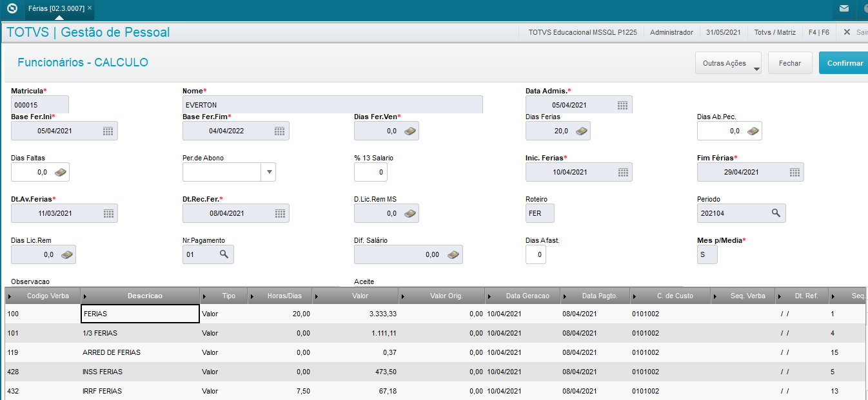Viewport: 868px width, 400px height.
Task: Click the Fechar button
Action: click(790, 63)
